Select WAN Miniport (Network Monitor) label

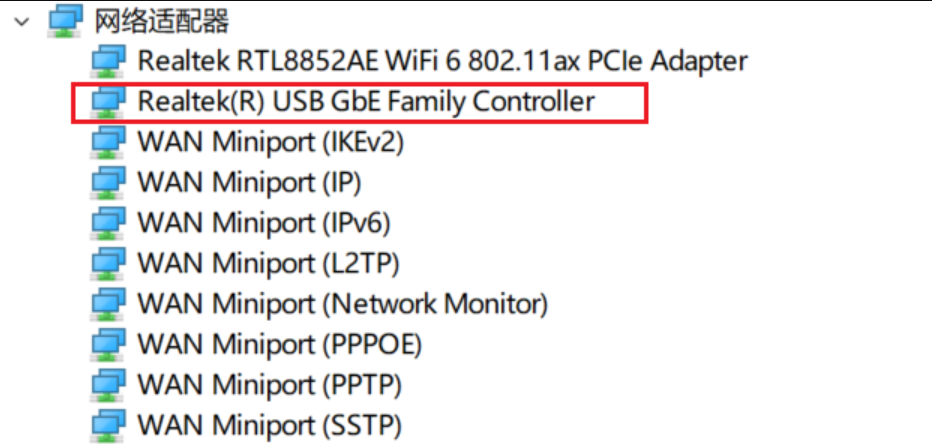point(342,304)
